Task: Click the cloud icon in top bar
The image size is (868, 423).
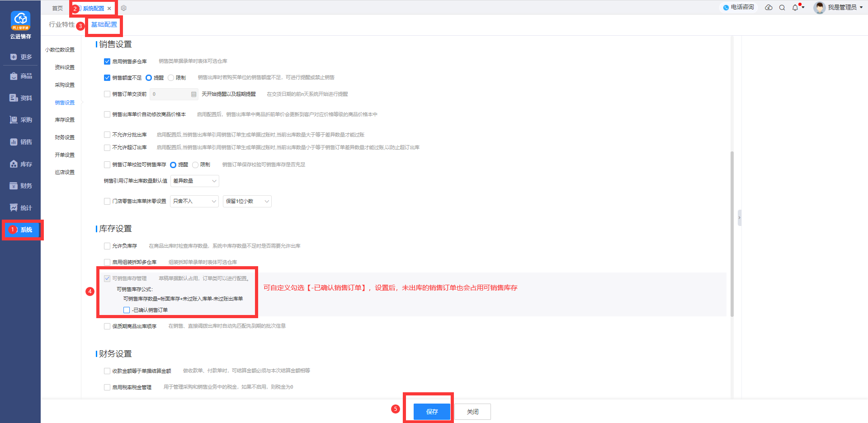Action: pos(769,8)
